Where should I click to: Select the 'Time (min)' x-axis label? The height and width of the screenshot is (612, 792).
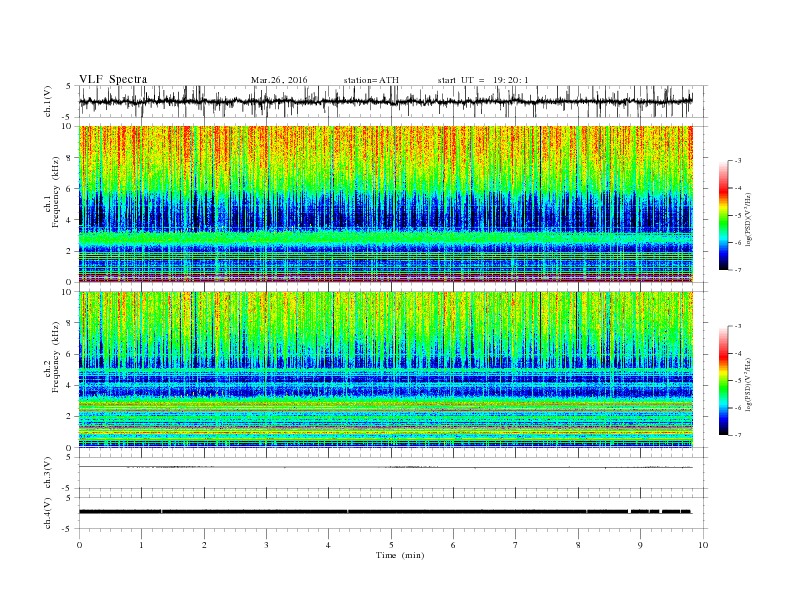400,555
